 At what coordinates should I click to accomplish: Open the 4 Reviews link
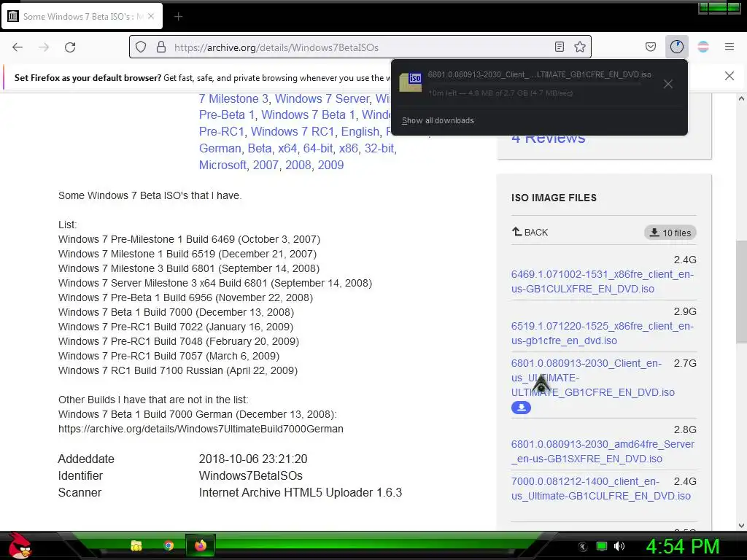(x=549, y=139)
